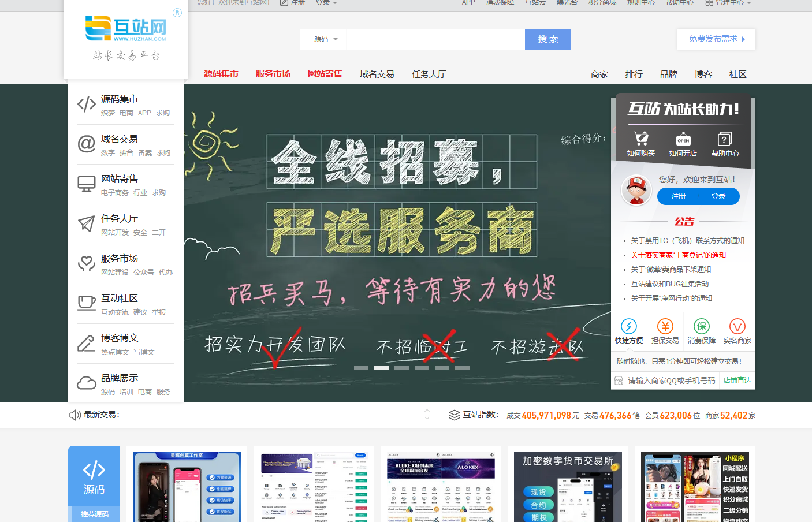Click the huzhan.com logo
The image size is (812, 522).
point(126,29)
